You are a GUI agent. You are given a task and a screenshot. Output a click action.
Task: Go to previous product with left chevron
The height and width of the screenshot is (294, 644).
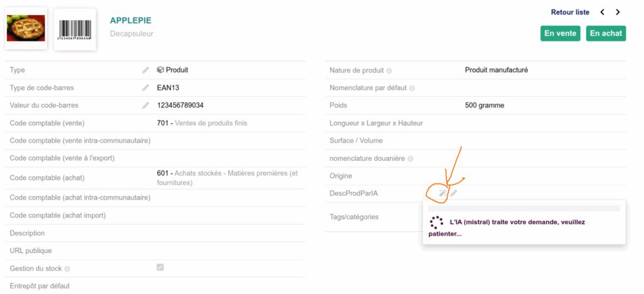[x=602, y=13]
